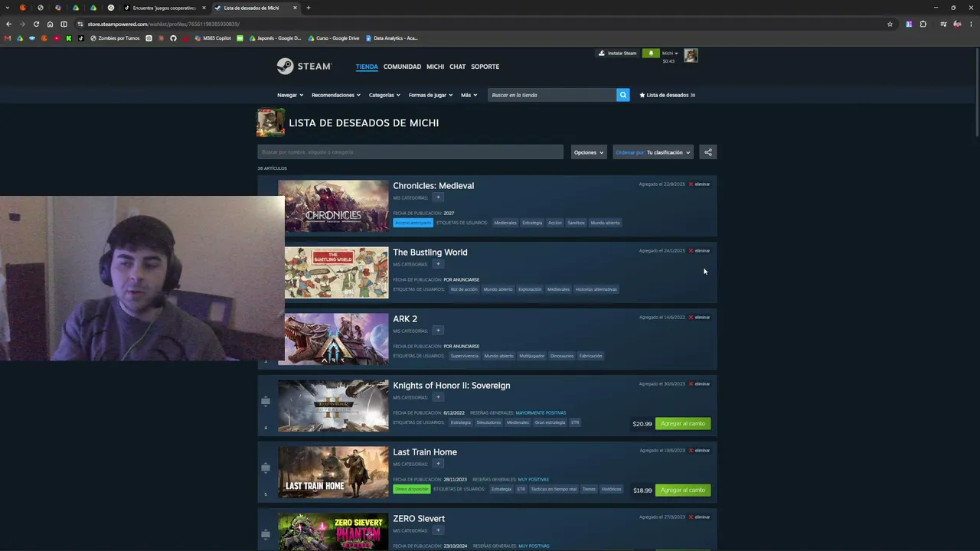The width and height of the screenshot is (980, 551).
Task: Open the Lista de deseados link
Action: [667, 95]
